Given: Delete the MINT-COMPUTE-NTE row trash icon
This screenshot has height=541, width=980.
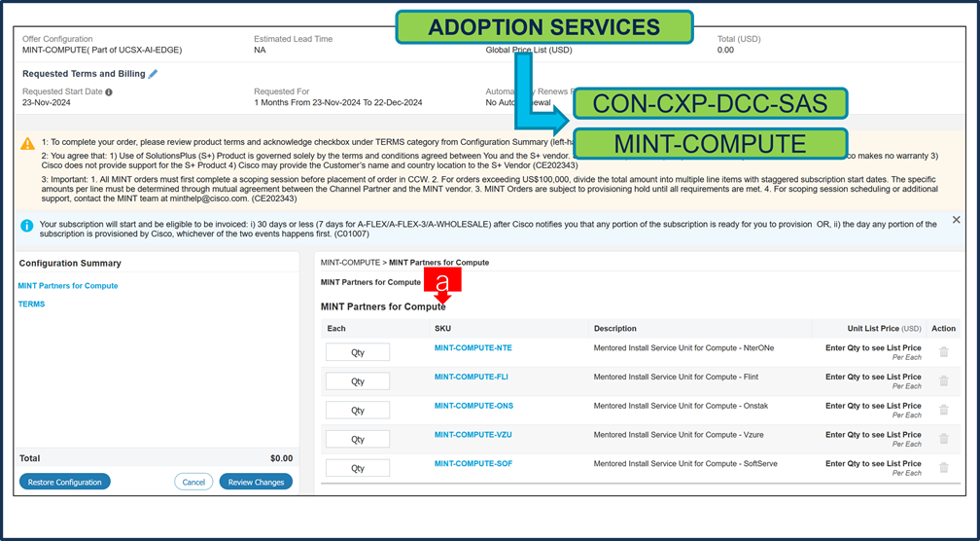Looking at the screenshot, I should click(944, 352).
